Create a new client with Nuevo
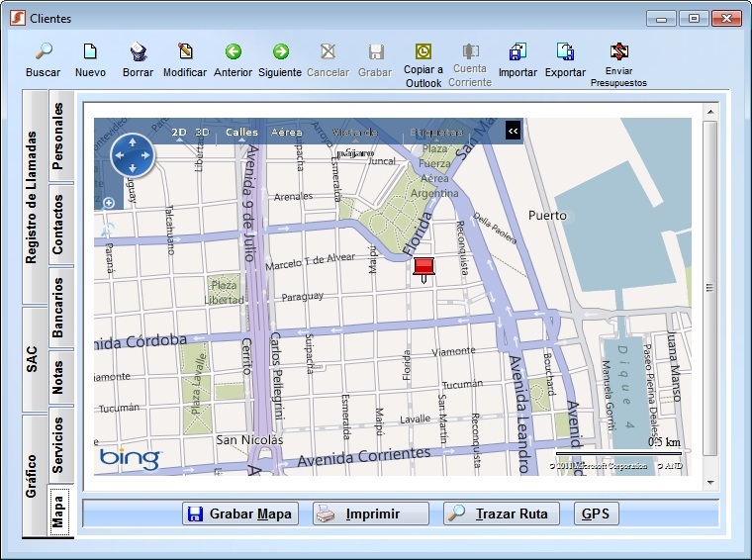Viewport: 752px width, 560px height. coord(90,52)
